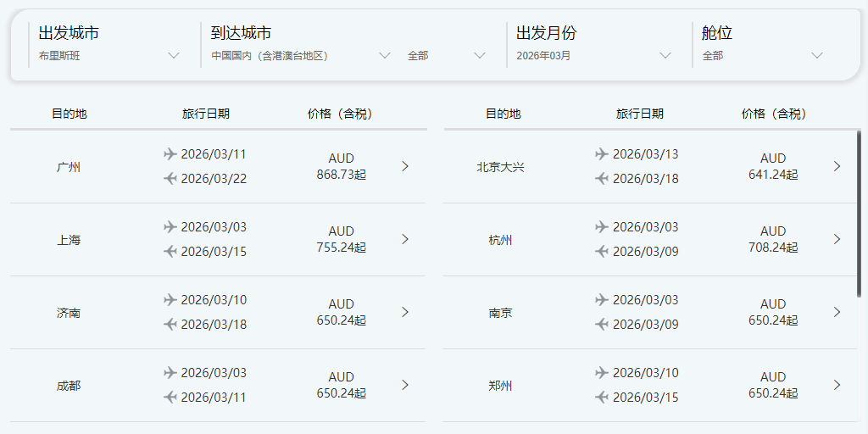The width and height of the screenshot is (868, 434).
Task: Click the arrow icon in the Shanghai (上海) row
Action: coord(405,239)
